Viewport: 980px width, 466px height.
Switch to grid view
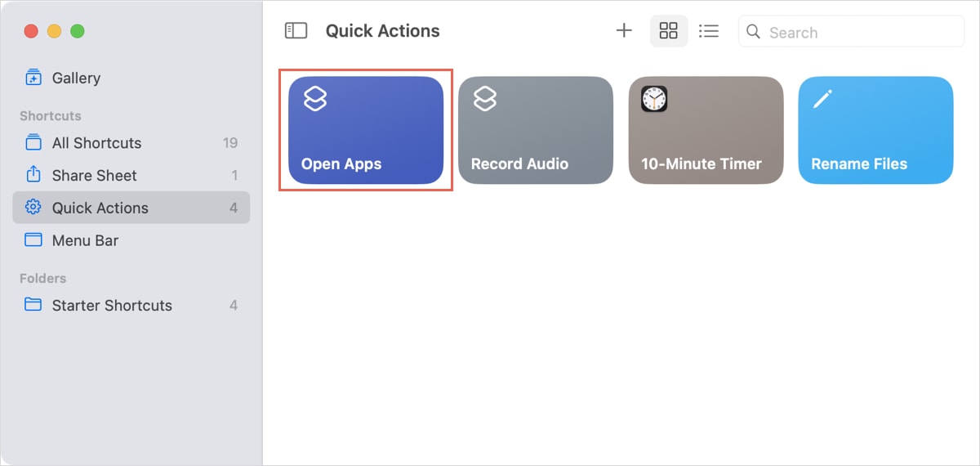(669, 31)
